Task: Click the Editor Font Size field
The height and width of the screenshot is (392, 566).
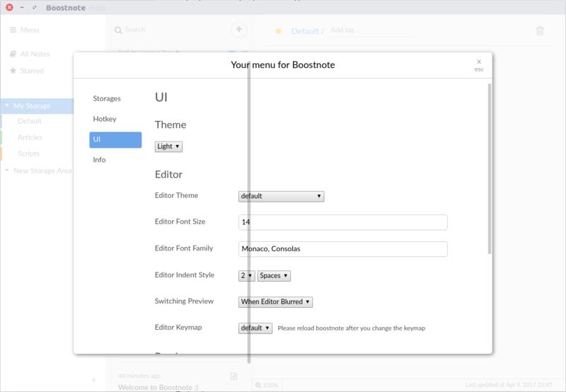Action: pyautogui.click(x=343, y=222)
